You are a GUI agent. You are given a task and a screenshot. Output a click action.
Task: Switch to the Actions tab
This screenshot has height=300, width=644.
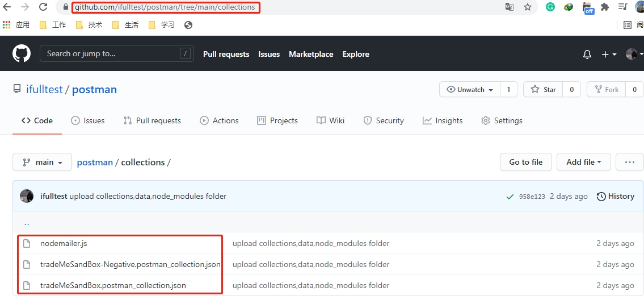pos(219,120)
